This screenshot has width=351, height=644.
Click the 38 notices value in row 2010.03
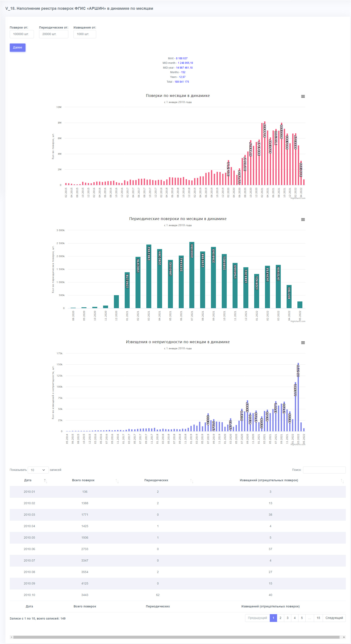270,515
